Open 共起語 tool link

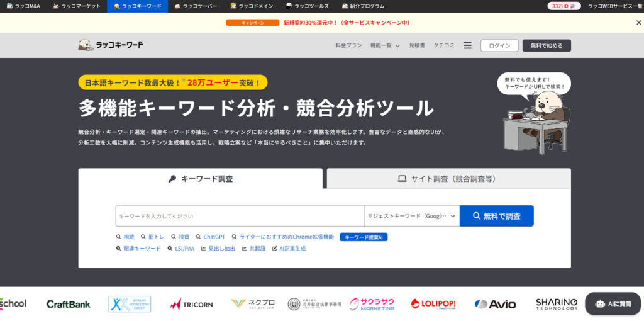(253, 249)
